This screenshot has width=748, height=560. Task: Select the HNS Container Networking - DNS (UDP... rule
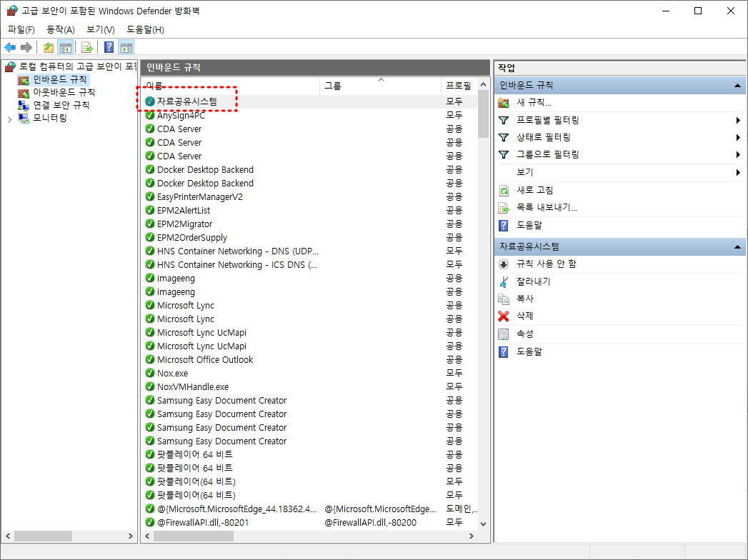pyautogui.click(x=310, y=251)
